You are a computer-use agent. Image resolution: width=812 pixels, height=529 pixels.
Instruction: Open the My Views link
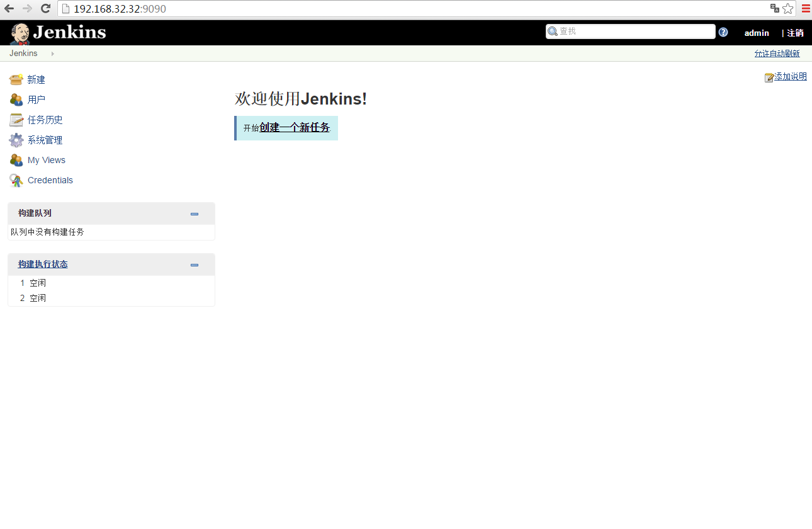click(x=47, y=161)
